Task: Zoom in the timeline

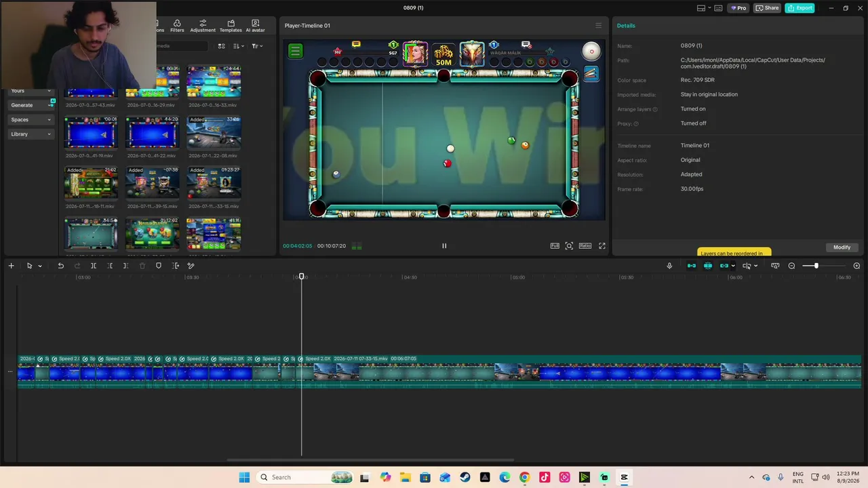Action: (856, 266)
